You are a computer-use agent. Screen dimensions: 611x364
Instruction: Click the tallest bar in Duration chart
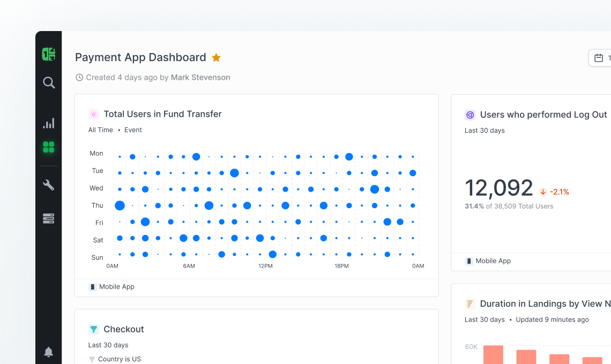(x=493, y=355)
